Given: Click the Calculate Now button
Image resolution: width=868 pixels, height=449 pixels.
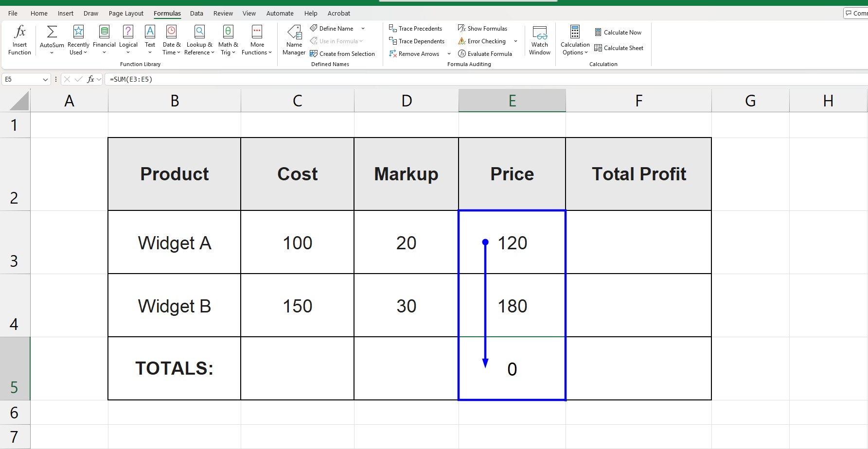Looking at the screenshot, I should 618,32.
